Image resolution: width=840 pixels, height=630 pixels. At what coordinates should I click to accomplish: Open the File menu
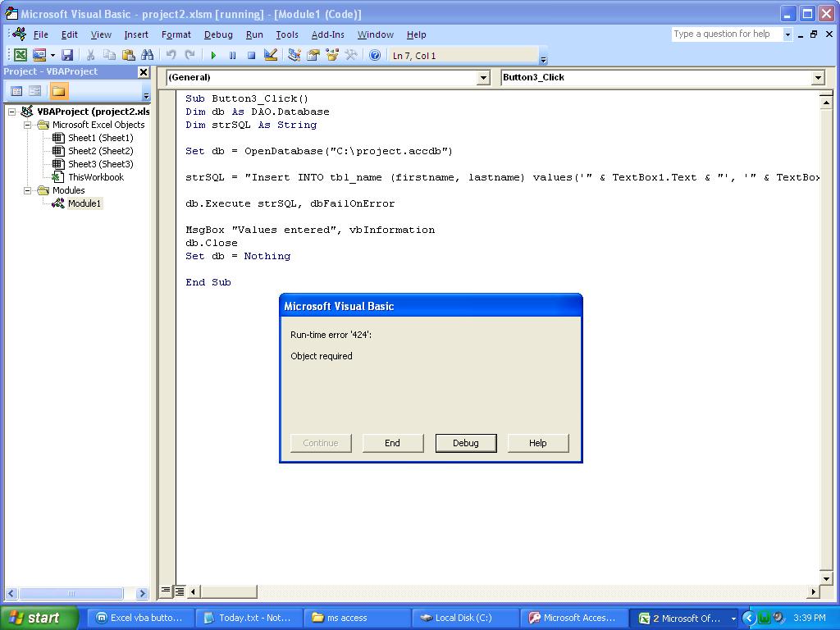[41, 34]
